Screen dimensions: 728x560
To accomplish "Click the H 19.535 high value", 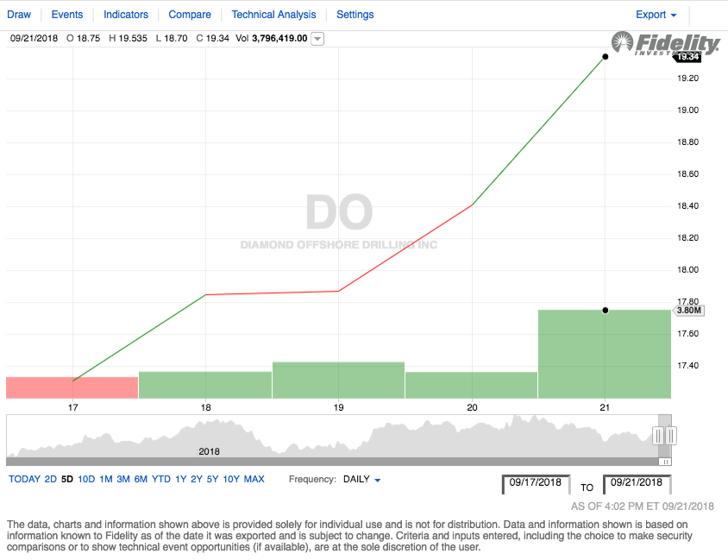I will click(x=129, y=39).
